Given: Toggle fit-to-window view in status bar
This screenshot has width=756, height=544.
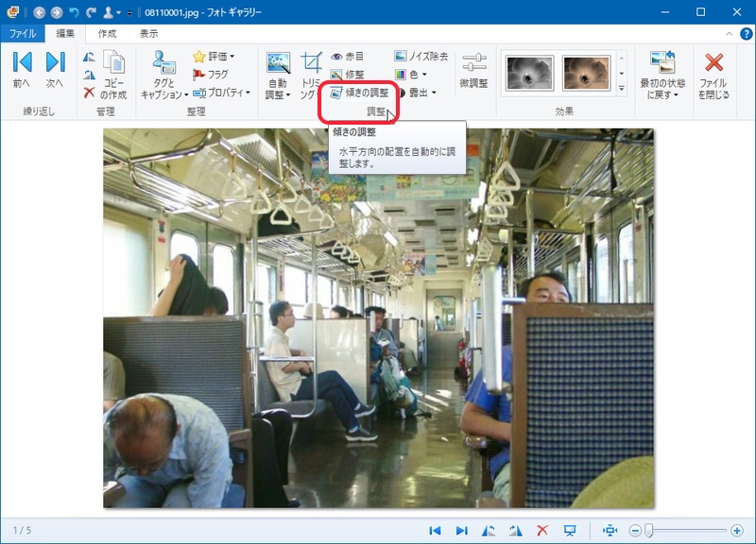Looking at the screenshot, I should click(x=610, y=531).
